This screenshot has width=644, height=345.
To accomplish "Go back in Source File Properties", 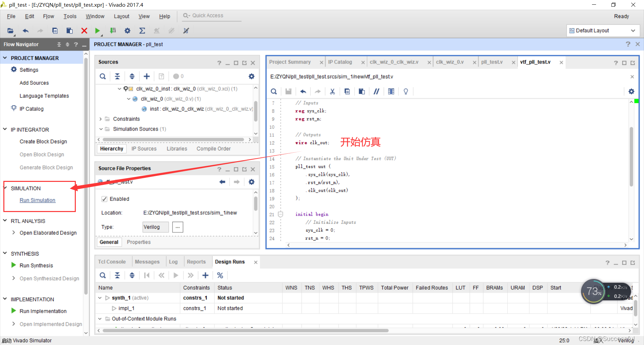I will [x=222, y=182].
